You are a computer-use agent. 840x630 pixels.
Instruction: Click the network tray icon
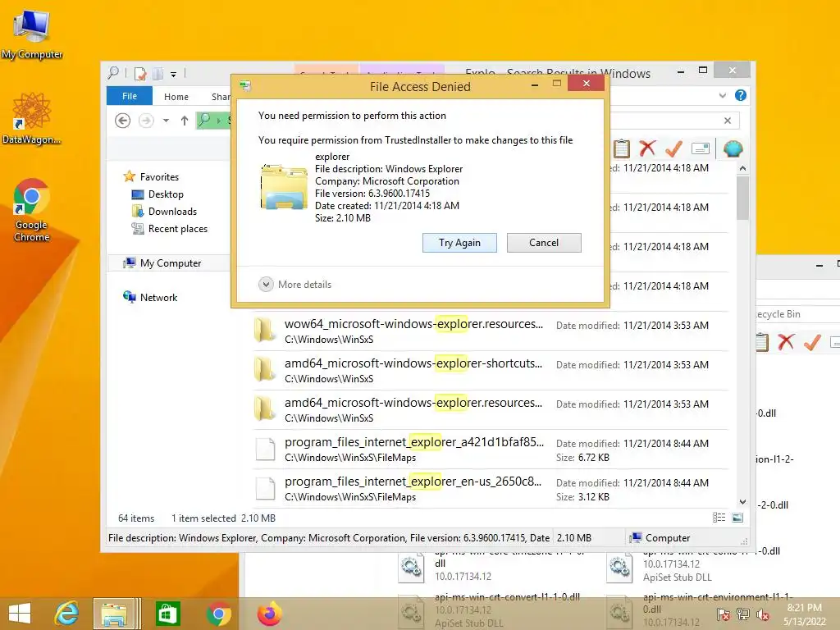click(x=743, y=614)
